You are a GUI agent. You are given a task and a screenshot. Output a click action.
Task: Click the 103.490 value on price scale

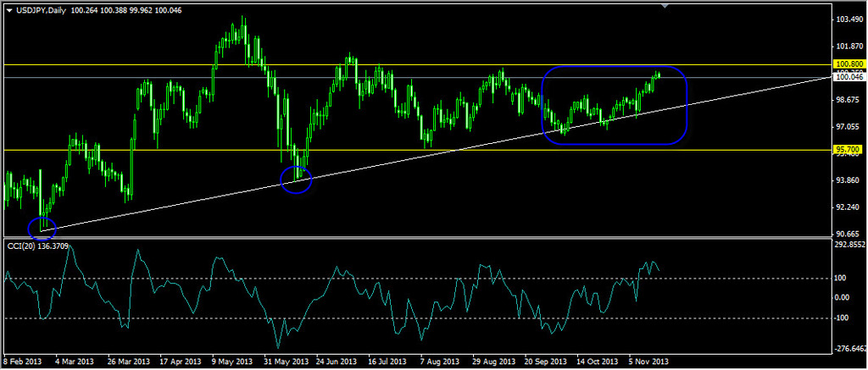pyautogui.click(x=848, y=19)
